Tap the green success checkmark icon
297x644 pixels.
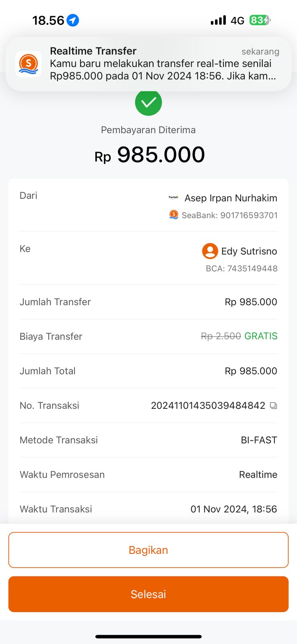[x=148, y=103]
